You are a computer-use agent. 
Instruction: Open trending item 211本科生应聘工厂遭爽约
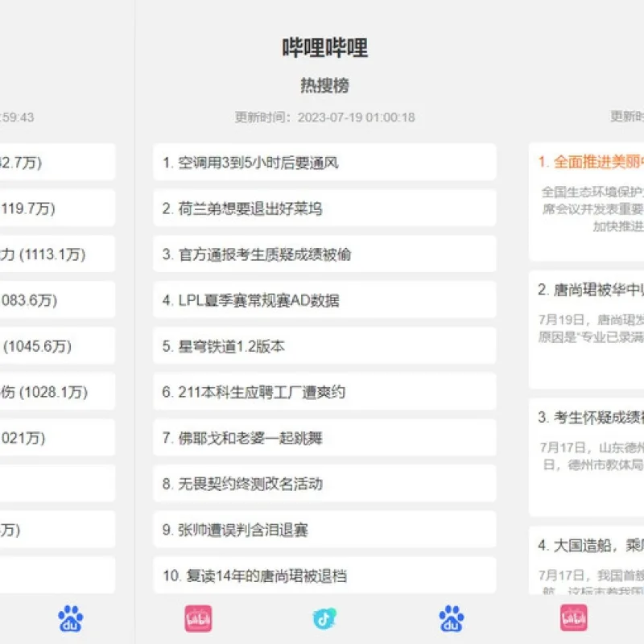pyautogui.click(x=324, y=392)
